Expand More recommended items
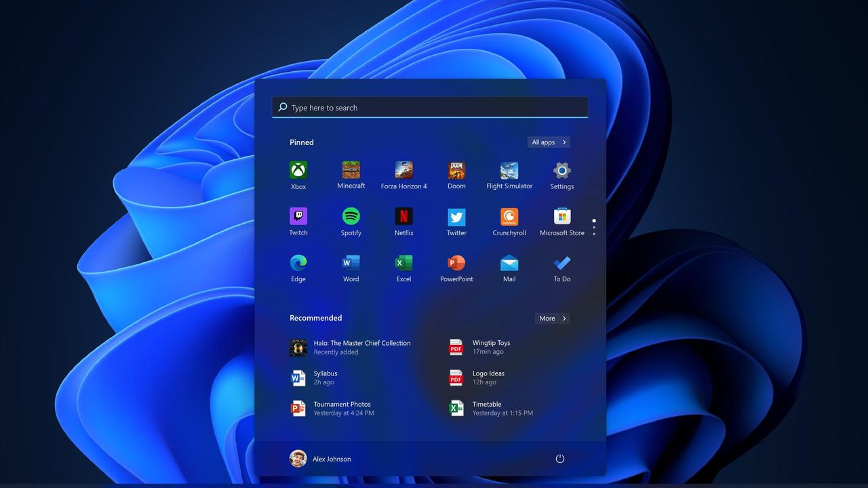 [552, 319]
